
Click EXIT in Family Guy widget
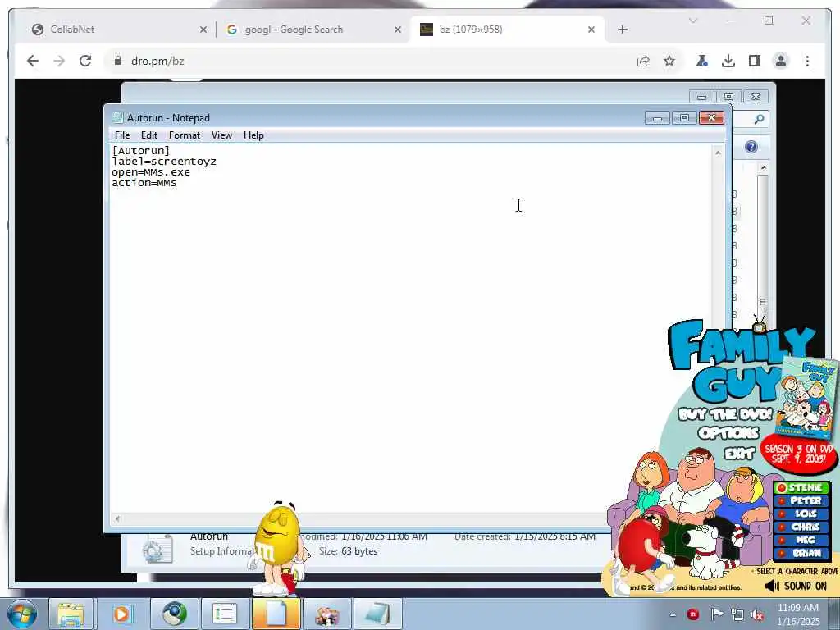click(739, 454)
